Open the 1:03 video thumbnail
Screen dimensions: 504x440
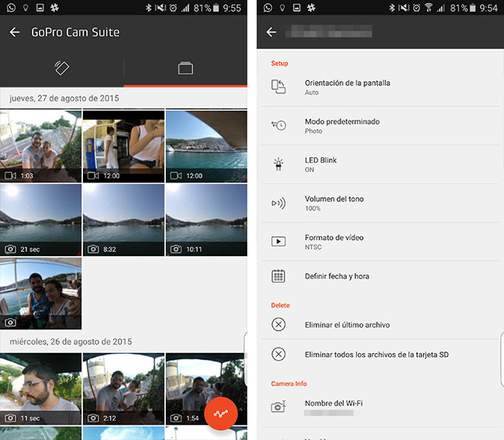(40, 146)
